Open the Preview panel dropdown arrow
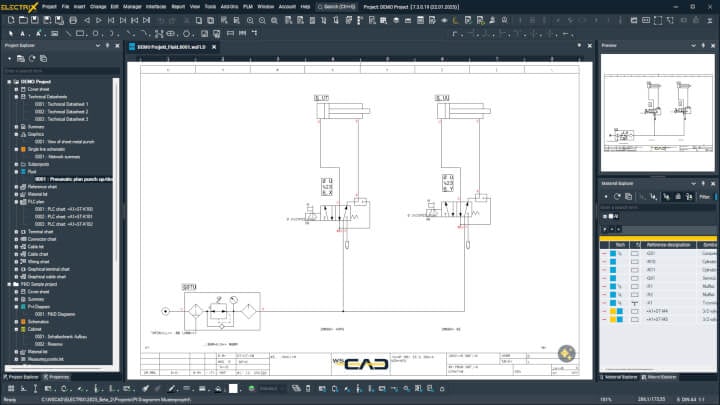 (694, 46)
